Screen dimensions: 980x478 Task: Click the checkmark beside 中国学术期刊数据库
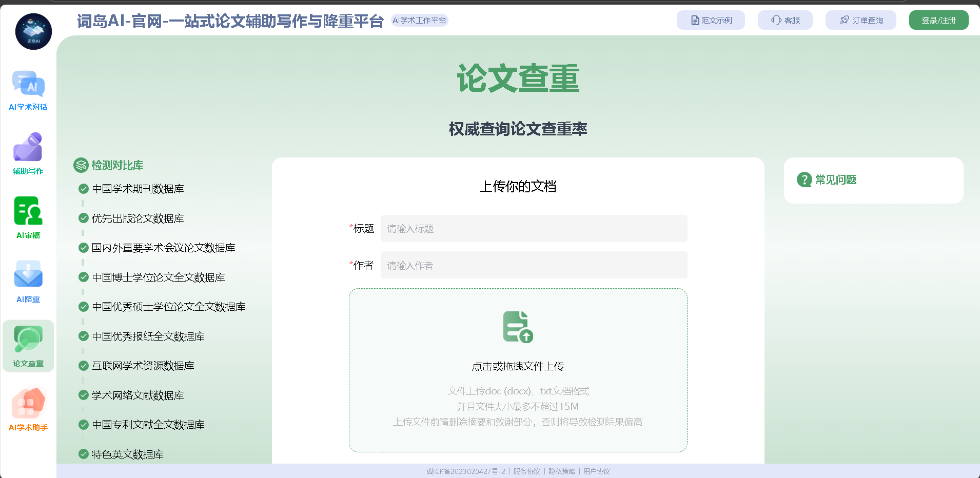pyautogui.click(x=83, y=189)
